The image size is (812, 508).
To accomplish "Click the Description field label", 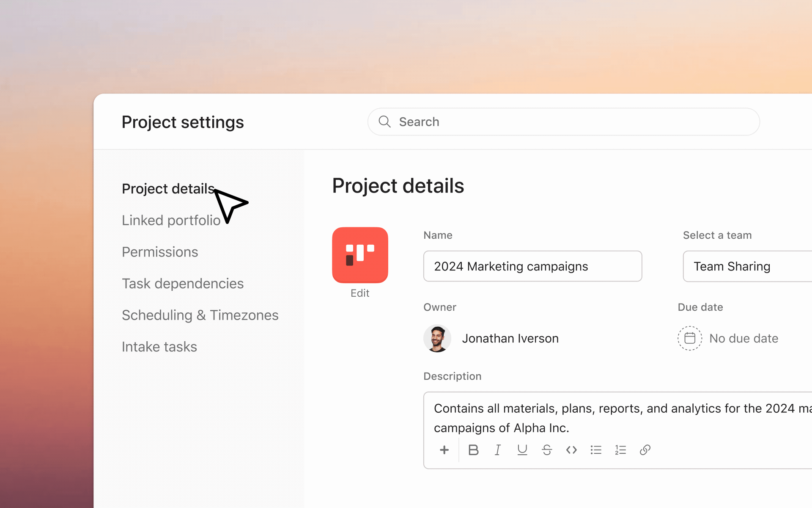I will (x=453, y=376).
